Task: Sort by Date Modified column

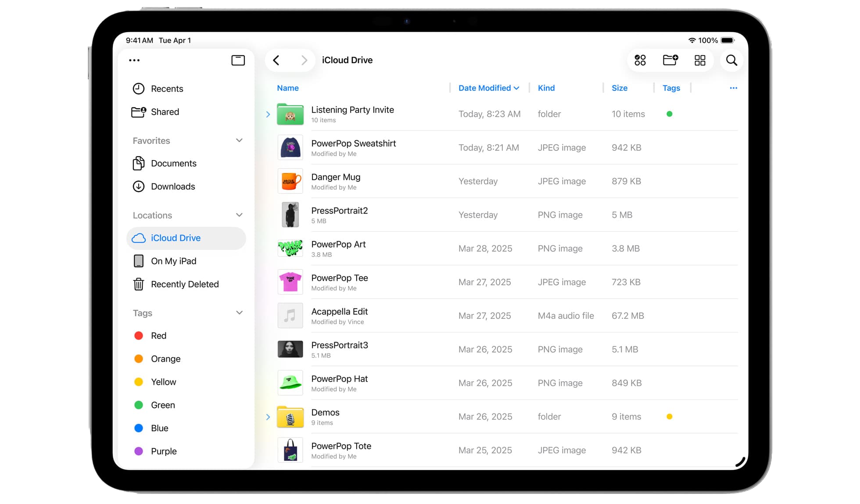Action: 489,88
